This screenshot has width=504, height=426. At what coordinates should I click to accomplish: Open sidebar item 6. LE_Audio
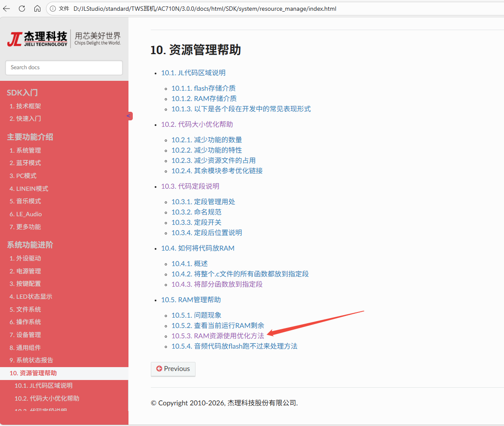coord(26,214)
